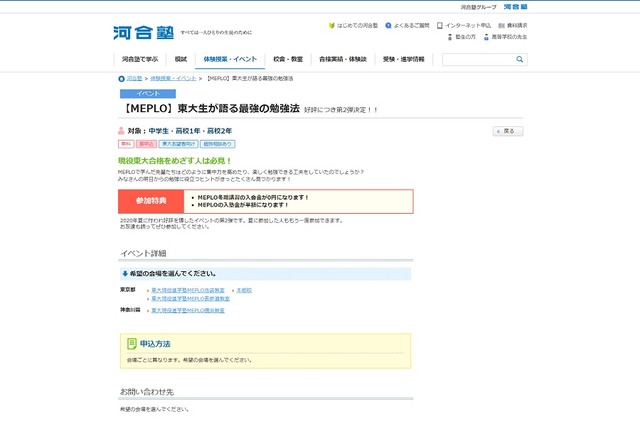
Task: Click the 申込方法 heading text
Action: point(155,344)
